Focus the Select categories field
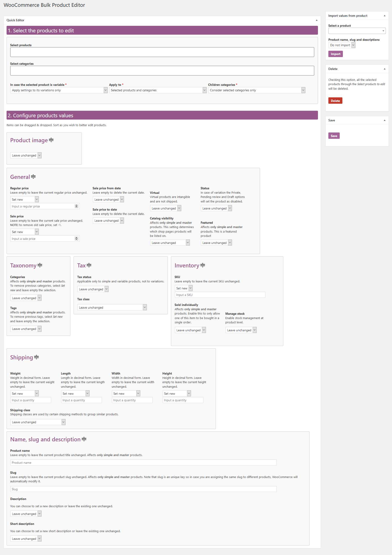This screenshot has width=392, height=555. click(x=162, y=71)
